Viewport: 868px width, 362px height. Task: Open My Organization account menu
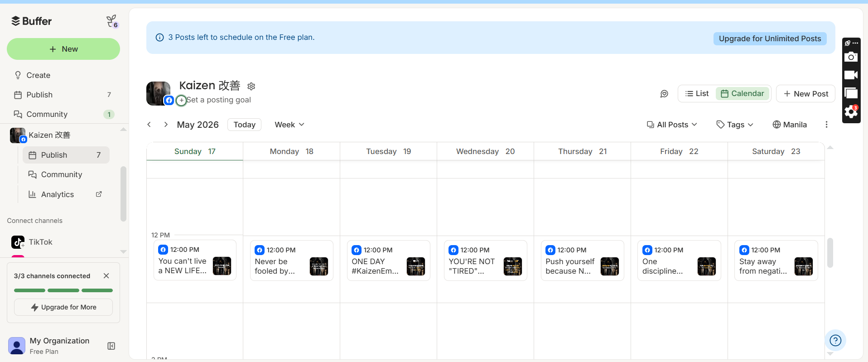50,346
